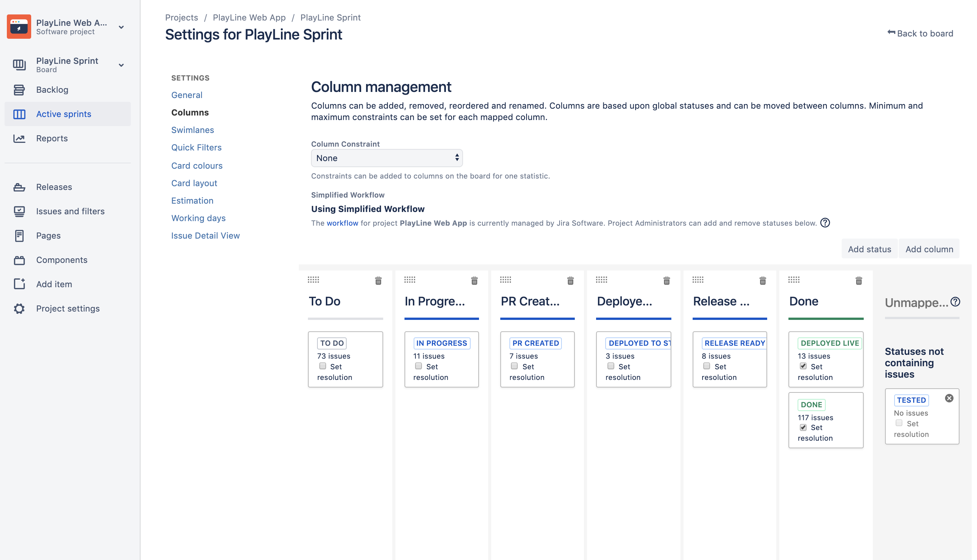977x560 pixels.
Task: Uncheck Set resolution for DEPLOYED LIVE status
Action: (x=803, y=366)
